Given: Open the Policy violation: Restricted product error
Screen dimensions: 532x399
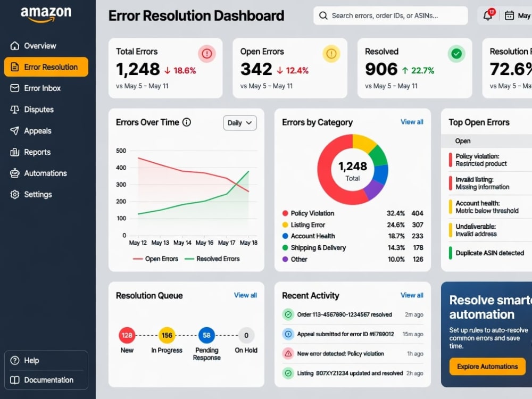Looking at the screenshot, I should [x=490, y=160].
